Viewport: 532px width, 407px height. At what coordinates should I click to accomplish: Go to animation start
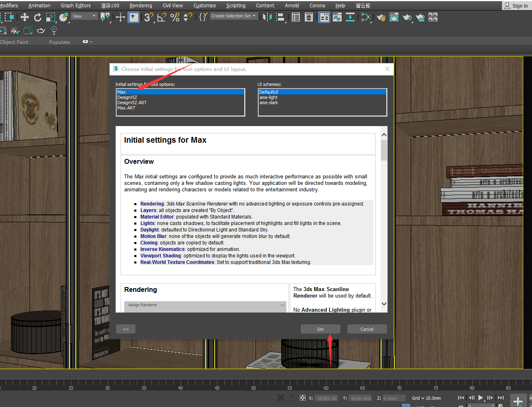pos(461,398)
